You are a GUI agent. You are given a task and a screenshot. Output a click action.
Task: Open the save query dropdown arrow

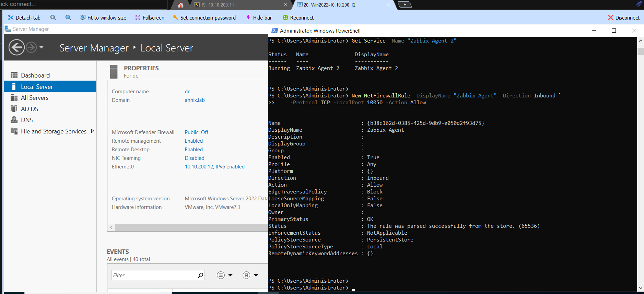click(256, 275)
